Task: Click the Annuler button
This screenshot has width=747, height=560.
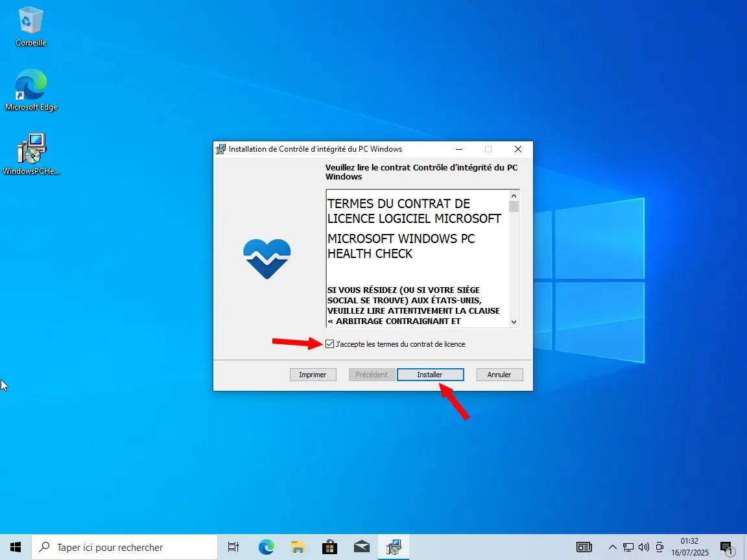Action: (x=499, y=375)
